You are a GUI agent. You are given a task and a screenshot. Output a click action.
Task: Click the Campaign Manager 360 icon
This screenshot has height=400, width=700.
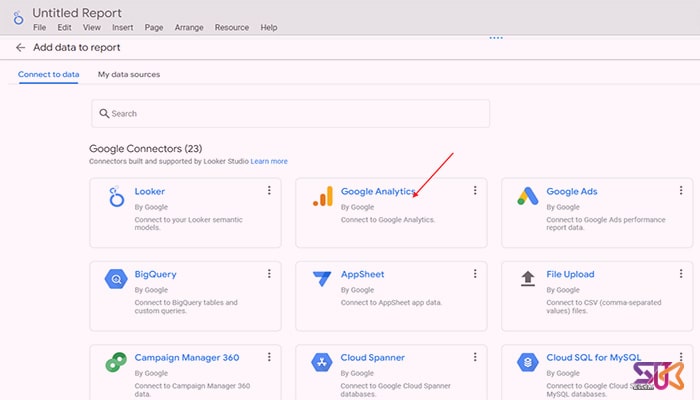116,362
